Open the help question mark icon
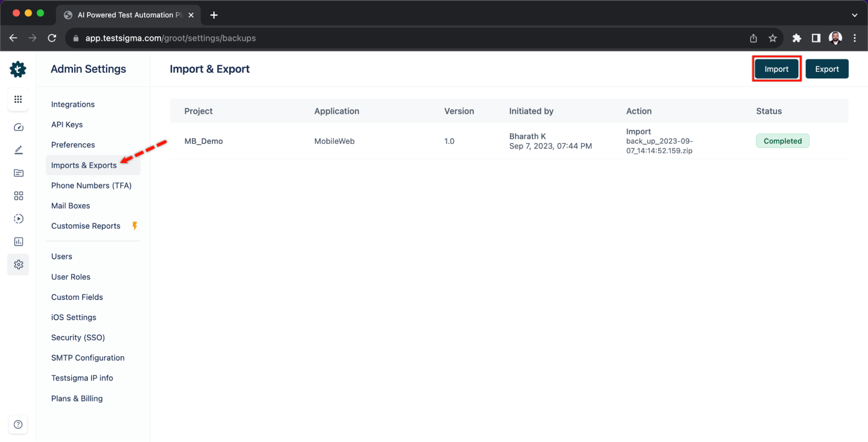 click(x=18, y=425)
